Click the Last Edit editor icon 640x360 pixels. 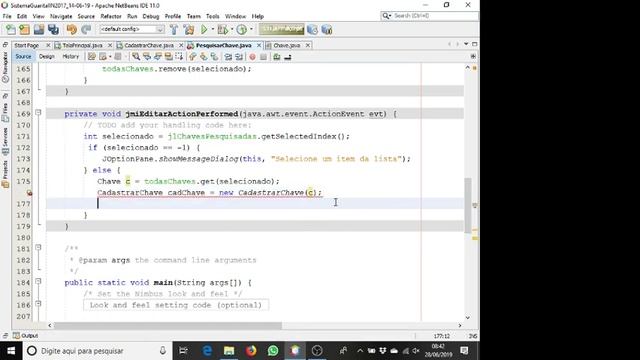pyautogui.click(x=92, y=57)
